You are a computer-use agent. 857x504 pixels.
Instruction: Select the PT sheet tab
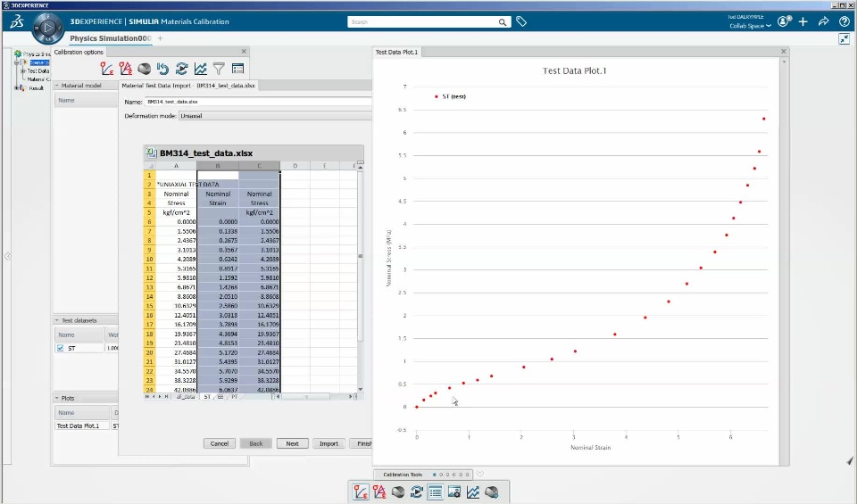tap(234, 397)
